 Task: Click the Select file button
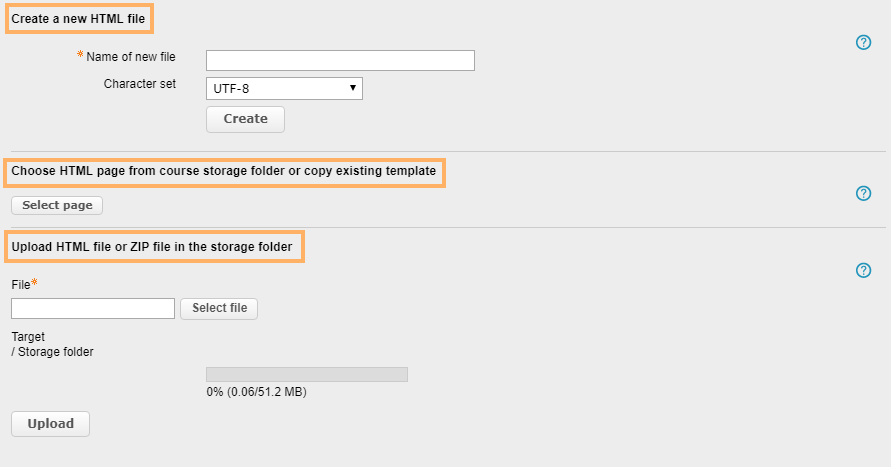click(219, 308)
